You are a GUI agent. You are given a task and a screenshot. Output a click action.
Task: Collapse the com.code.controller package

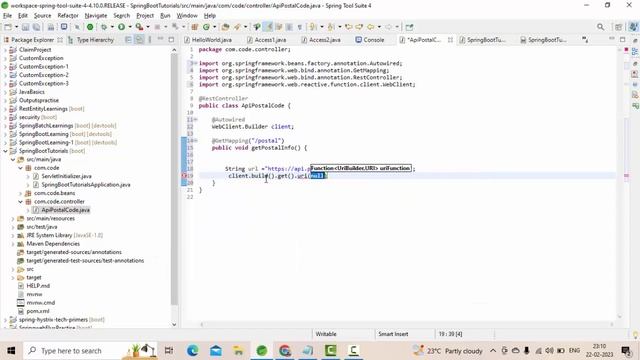click(x=20, y=202)
